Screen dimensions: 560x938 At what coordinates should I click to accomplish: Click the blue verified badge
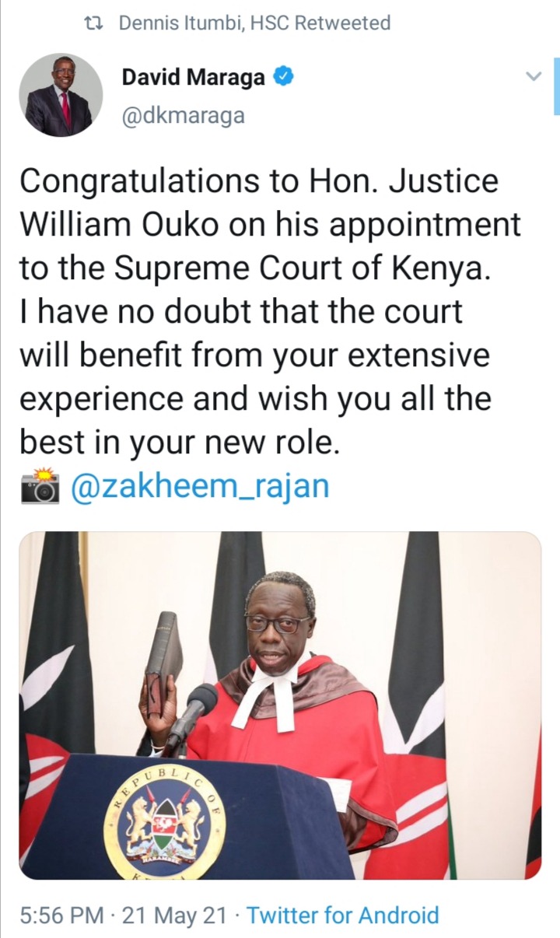(x=285, y=78)
